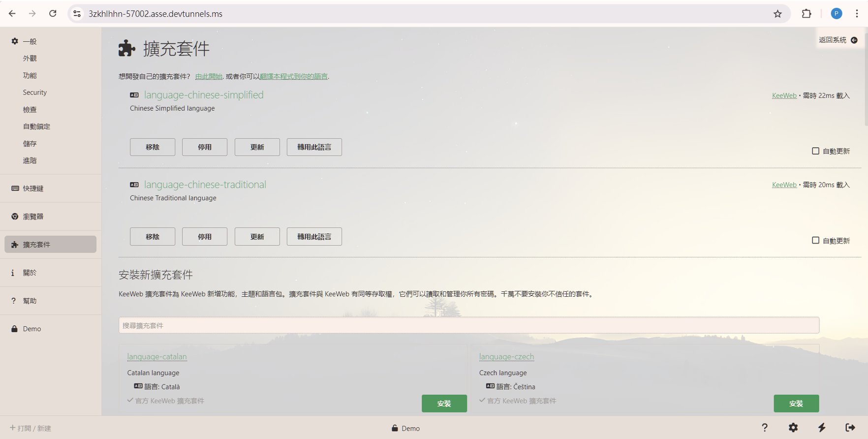Open the 進階 settings section
Viewport: 868px width, 439px height.
[x=30, y=160]
